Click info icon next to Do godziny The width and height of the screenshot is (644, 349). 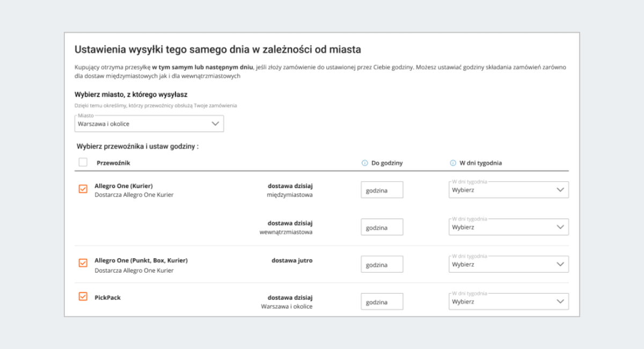[365, 163]
